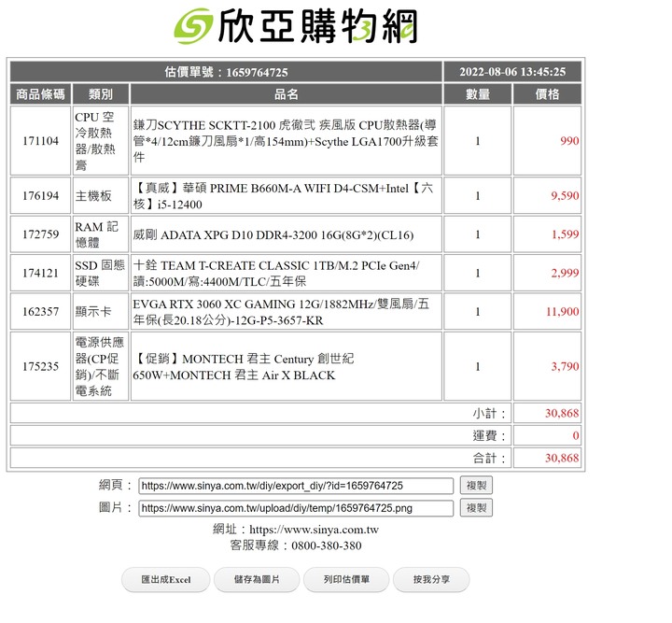Click barcode 162357
This screenshot has height=623, width=672.
click(x=40, y=311)
